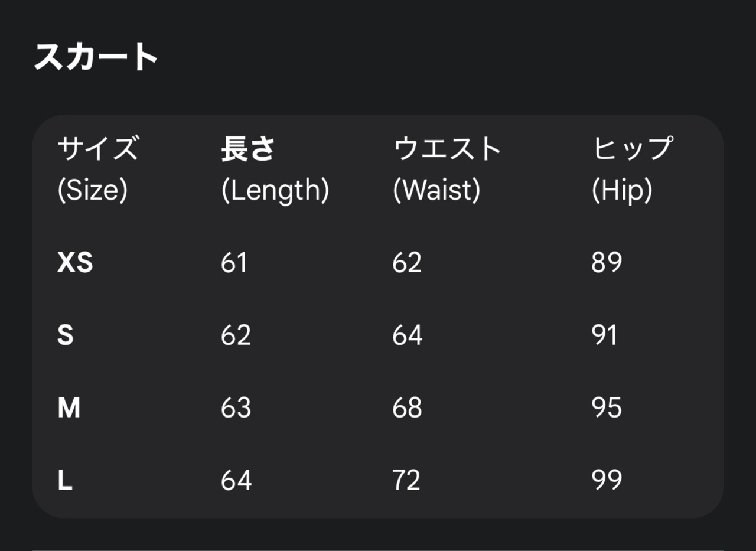Screen dimensions: 756x551
Task: Click the XS waist value 62
Action: coord(407,262)
